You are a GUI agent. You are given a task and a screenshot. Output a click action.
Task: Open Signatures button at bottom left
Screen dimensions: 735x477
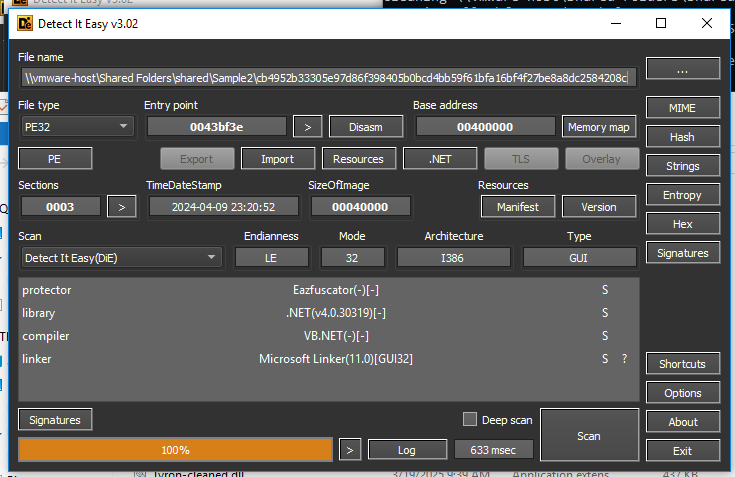click(55, 420)
